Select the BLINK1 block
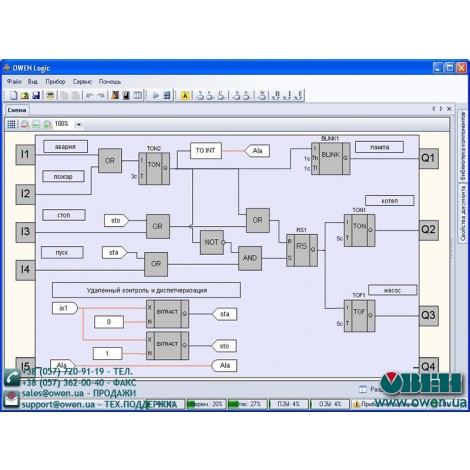 331,159
